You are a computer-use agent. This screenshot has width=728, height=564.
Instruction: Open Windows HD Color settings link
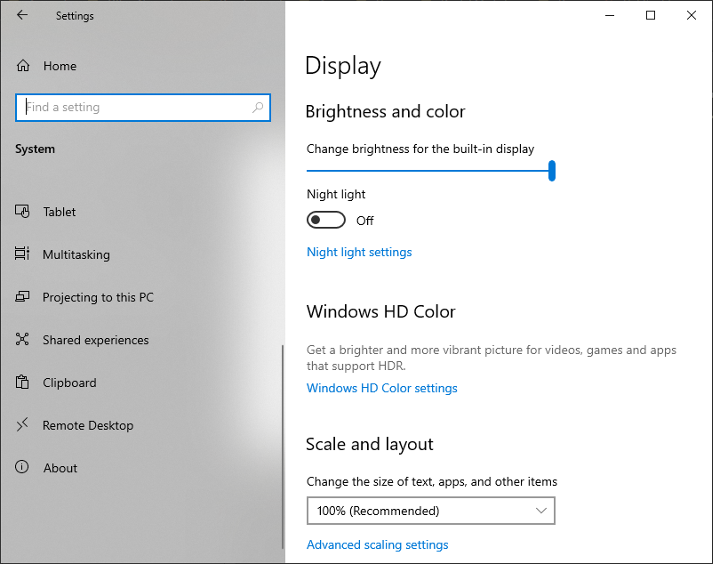coord(381,388)
